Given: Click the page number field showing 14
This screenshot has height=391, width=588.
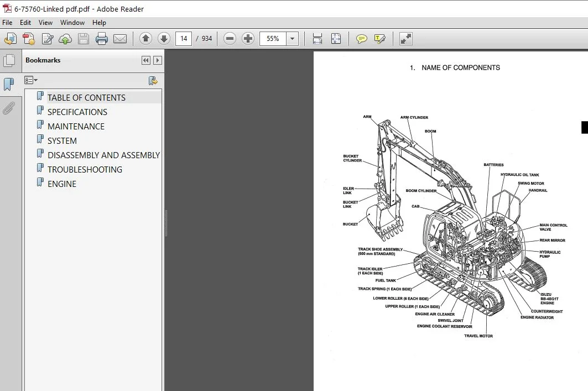Looking at the screenshot, I should [184, 38].
